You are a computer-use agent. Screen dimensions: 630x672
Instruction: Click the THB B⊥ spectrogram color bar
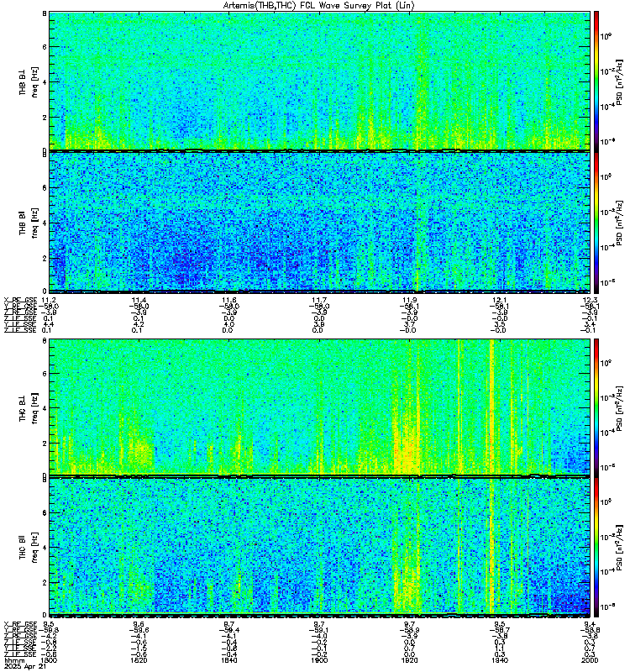click(596, 81)
